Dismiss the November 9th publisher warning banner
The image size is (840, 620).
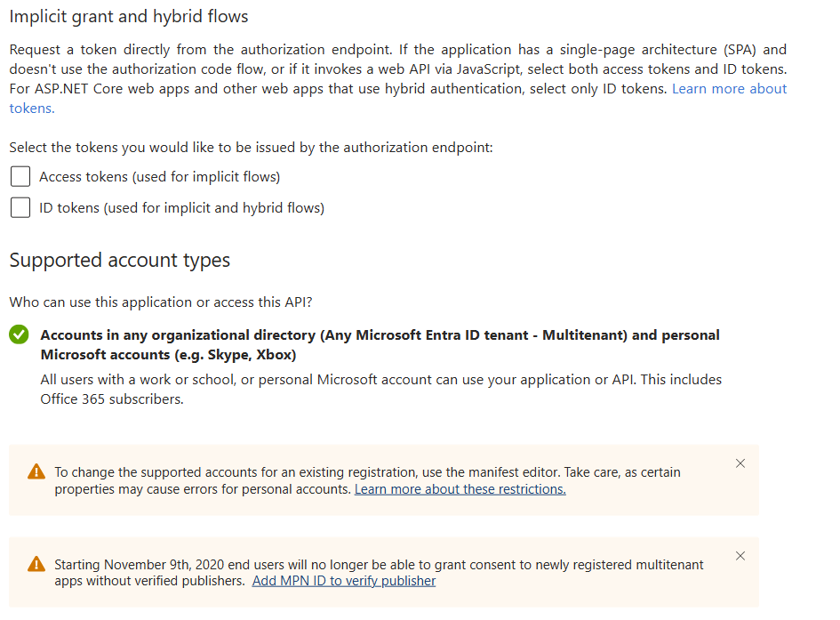[x=740, y=556]
